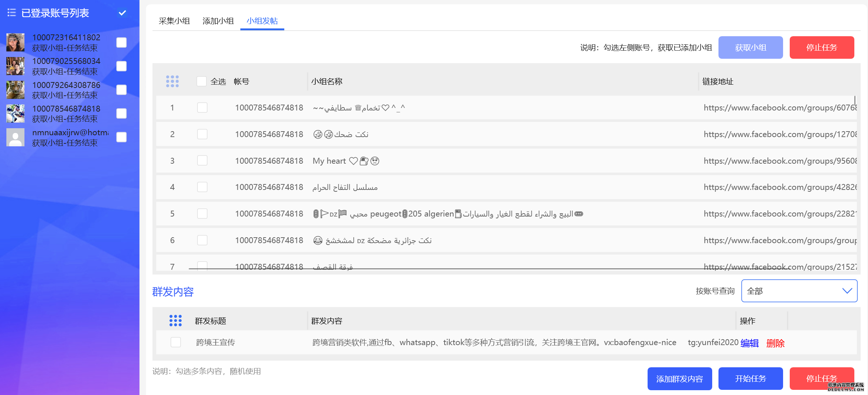This screenshot has height=395, width=868.
Task: Click avatar of account 100078546874818 in sidebar
Action: pyautogui.click(x=16, y=113)
